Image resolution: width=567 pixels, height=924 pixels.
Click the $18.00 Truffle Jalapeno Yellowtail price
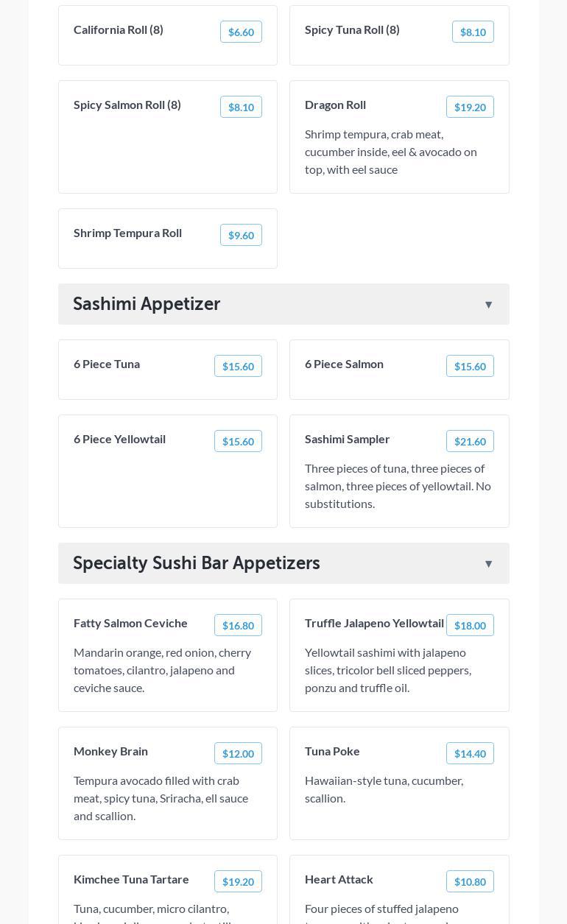[x=470, y=626]
